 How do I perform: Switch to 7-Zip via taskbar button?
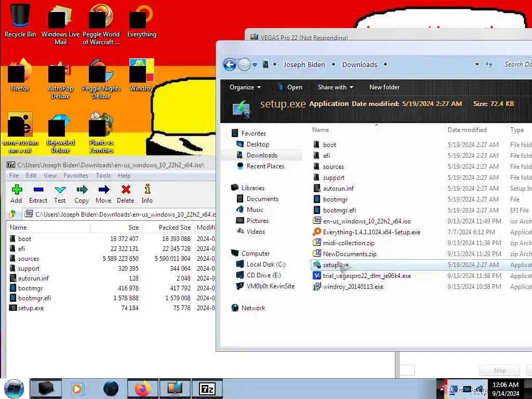coord(207,389)
